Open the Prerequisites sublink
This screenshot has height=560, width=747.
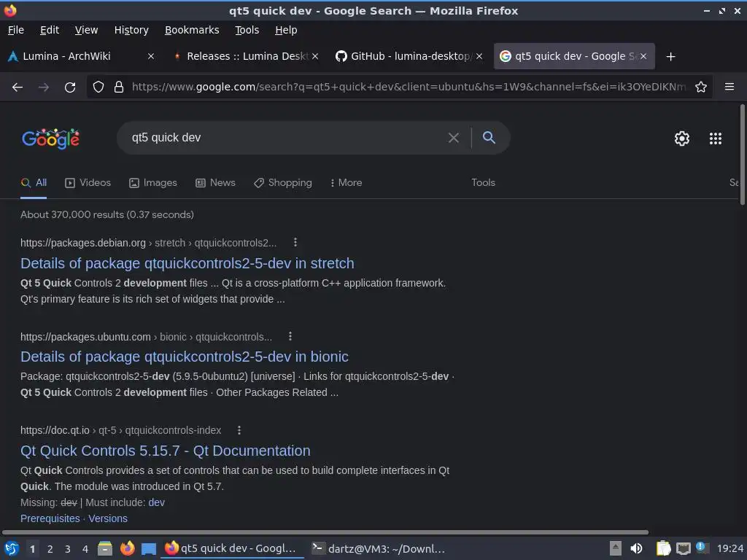pyautogui.click(x=50, y=518)
